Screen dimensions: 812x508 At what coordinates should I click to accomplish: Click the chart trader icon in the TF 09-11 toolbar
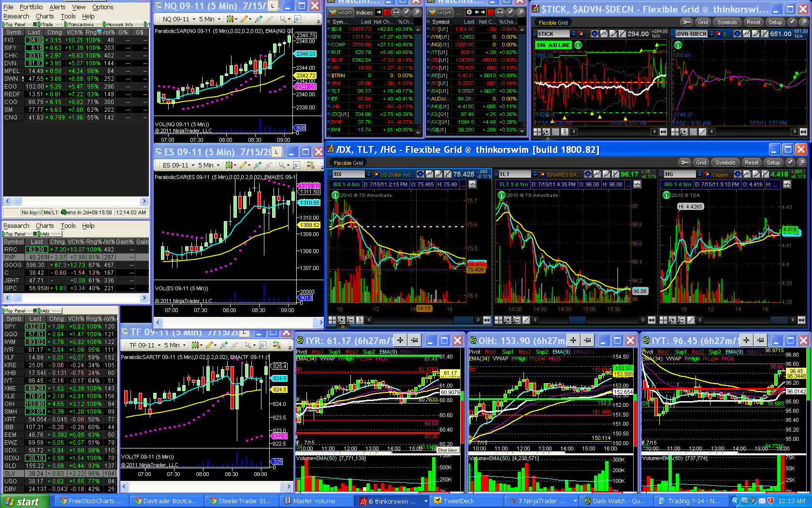277,345
